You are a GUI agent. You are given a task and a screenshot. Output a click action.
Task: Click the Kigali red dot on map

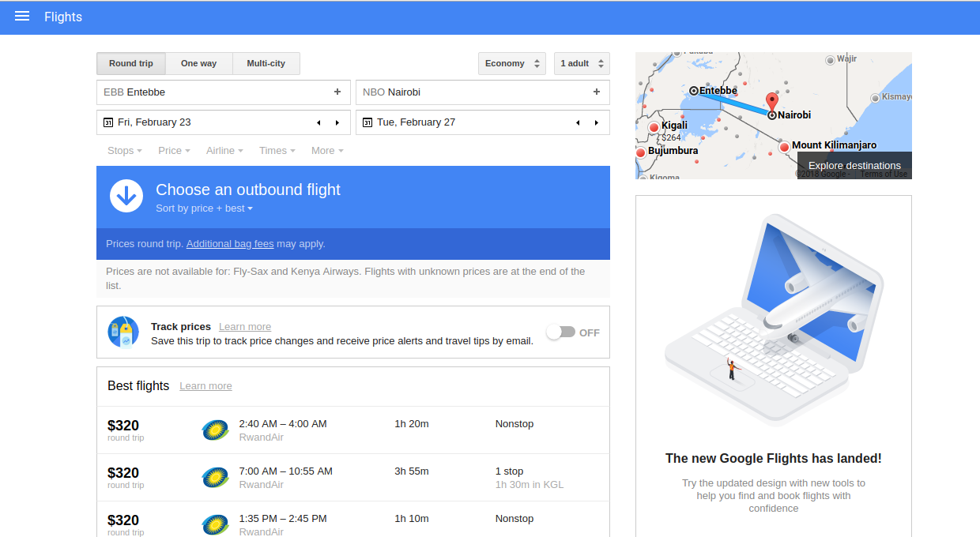[x=654, y=128]
